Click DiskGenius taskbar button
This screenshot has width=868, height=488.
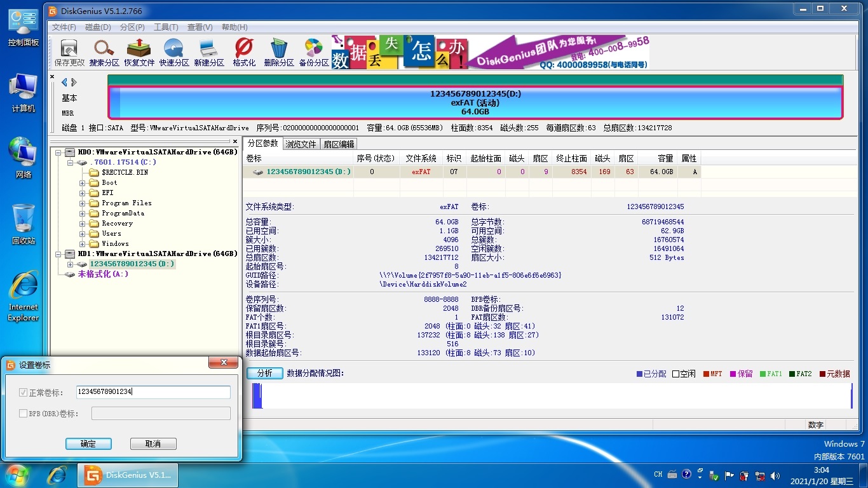coord(128,475)
